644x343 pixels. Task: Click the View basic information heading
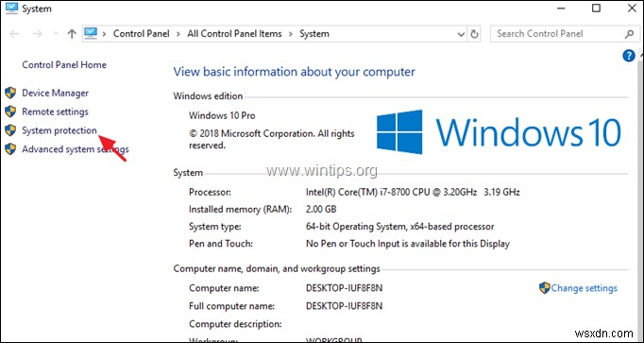point(294,72)
